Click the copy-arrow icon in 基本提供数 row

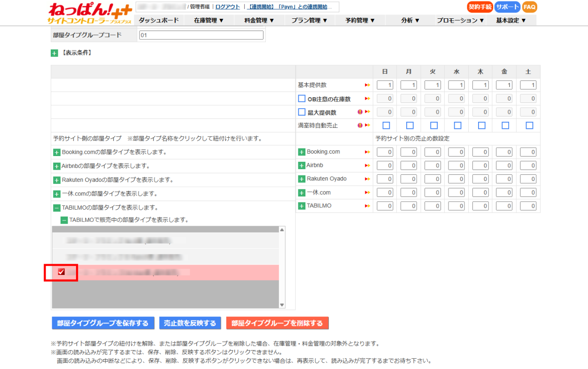click(x=368, y=85)
